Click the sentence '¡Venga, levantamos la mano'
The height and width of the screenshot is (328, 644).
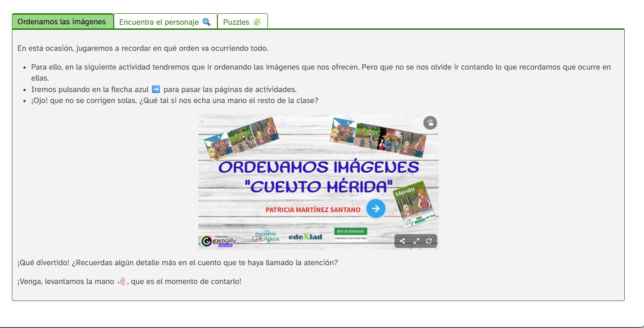[x=129, y=281]
